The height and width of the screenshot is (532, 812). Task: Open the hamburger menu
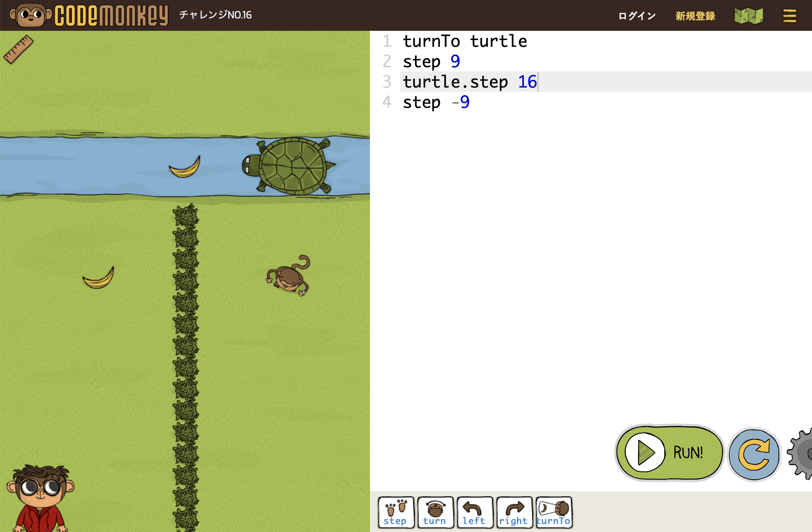(x=789, y=16)
